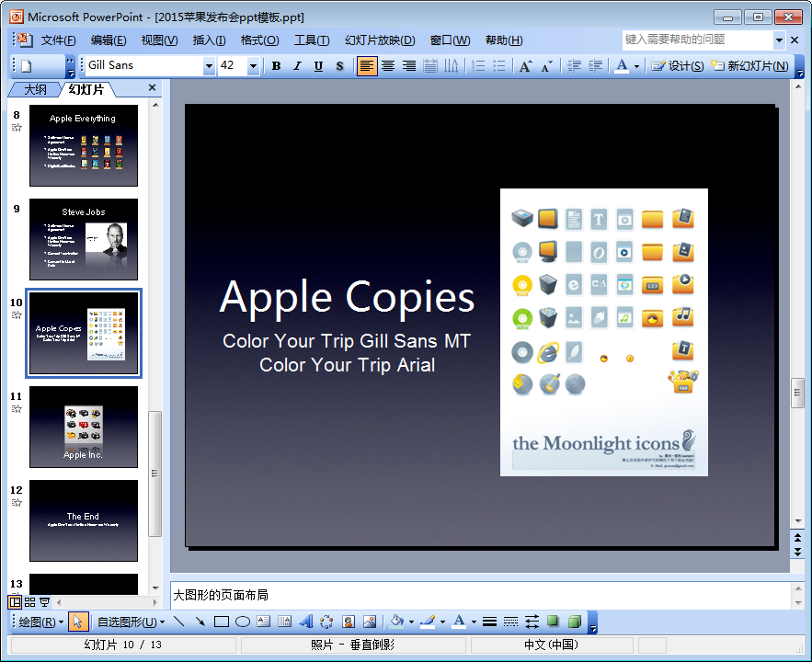812x662 pixels.
Task: Toggle numbered list formatting
Action: pyautogui.click(x=478, y=65)
